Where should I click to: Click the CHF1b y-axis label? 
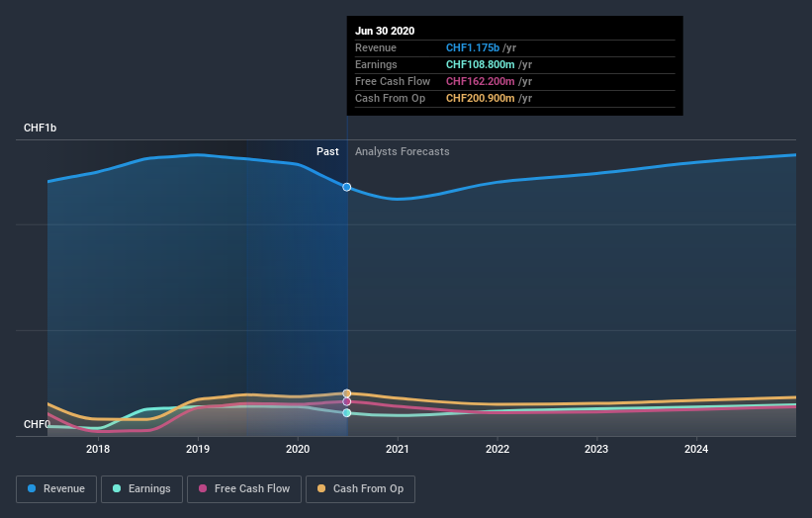[x=40, y=128]
